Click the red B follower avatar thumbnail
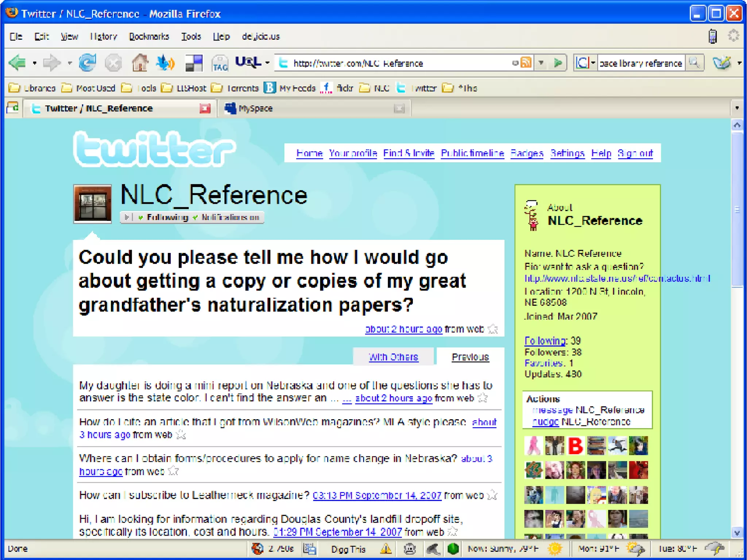The height and width of the screenshot is (560, 747). pyautogui.click(x=576, y=446)
